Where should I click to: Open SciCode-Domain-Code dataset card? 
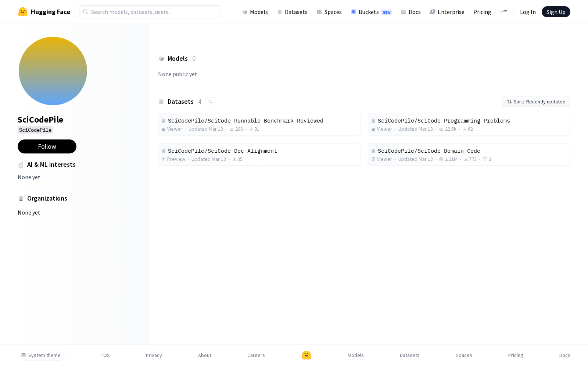[x=469, y=155]
